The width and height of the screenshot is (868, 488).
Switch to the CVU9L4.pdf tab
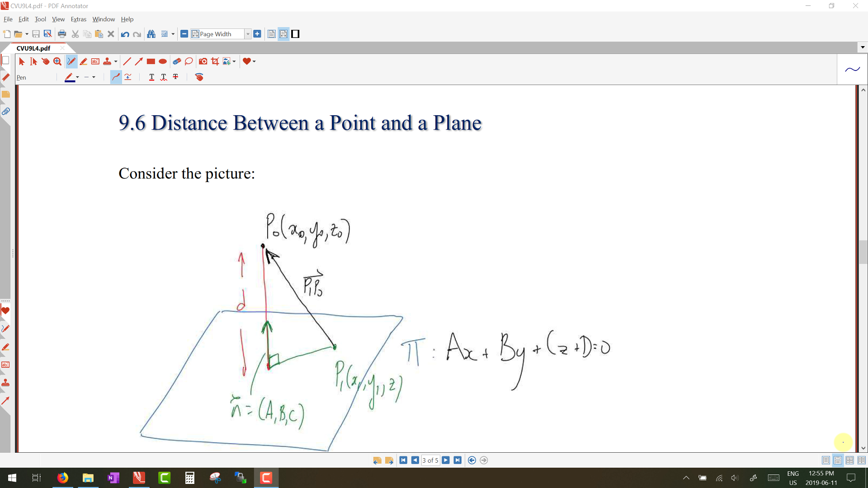[x=33, y=48]
